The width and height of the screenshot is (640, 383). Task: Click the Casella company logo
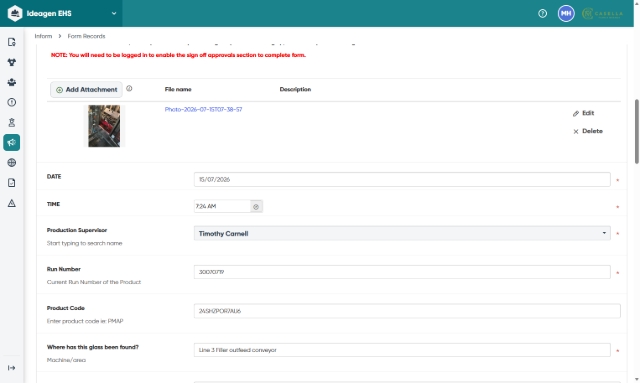coord(602,14)
